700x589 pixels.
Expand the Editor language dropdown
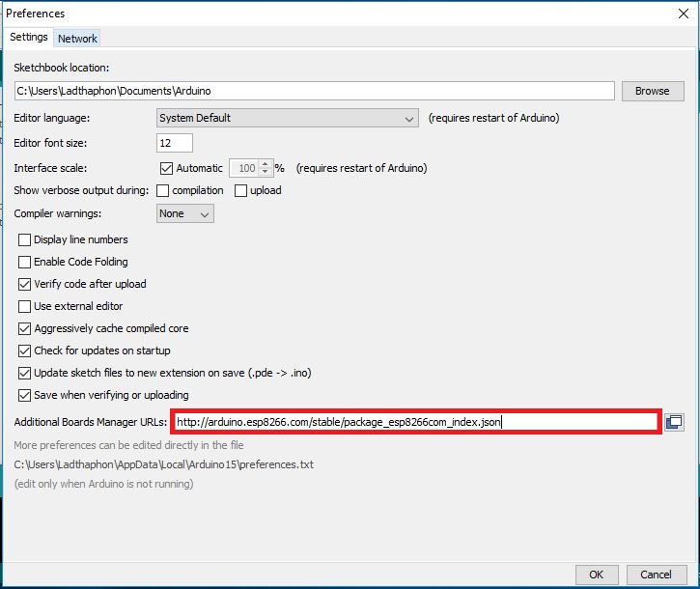[287, 118]
